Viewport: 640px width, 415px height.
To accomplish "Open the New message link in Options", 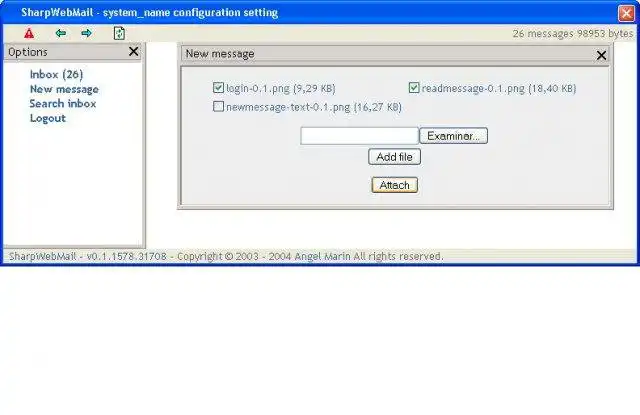I will [x=64, y=89].
